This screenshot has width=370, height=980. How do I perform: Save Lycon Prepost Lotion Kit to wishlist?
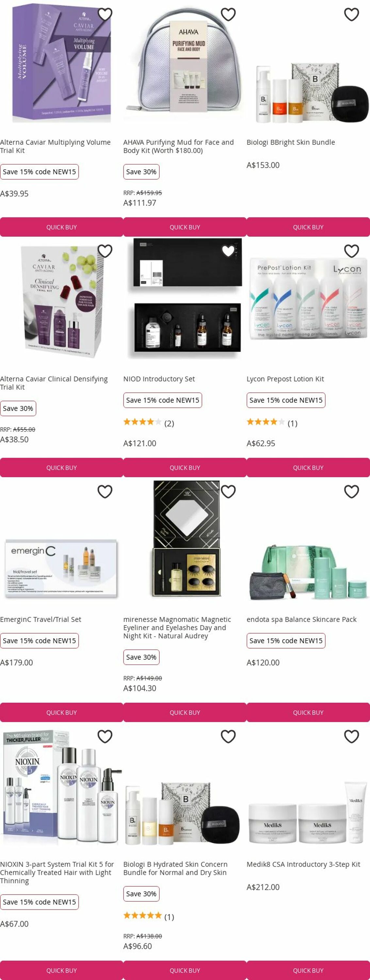coord(351,251)
